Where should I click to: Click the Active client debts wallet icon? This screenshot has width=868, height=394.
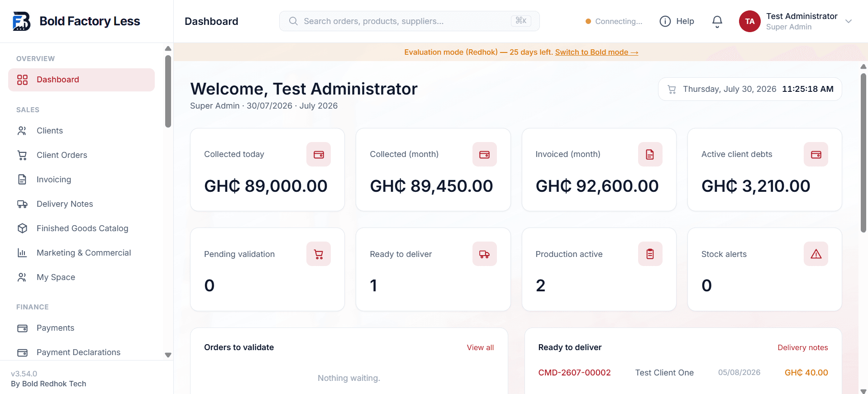(816, 154)
